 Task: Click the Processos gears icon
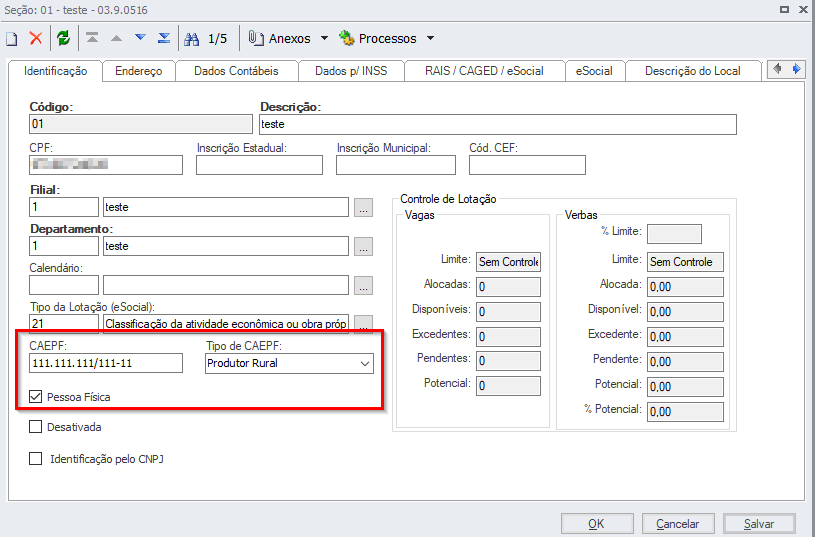point(347,38)
